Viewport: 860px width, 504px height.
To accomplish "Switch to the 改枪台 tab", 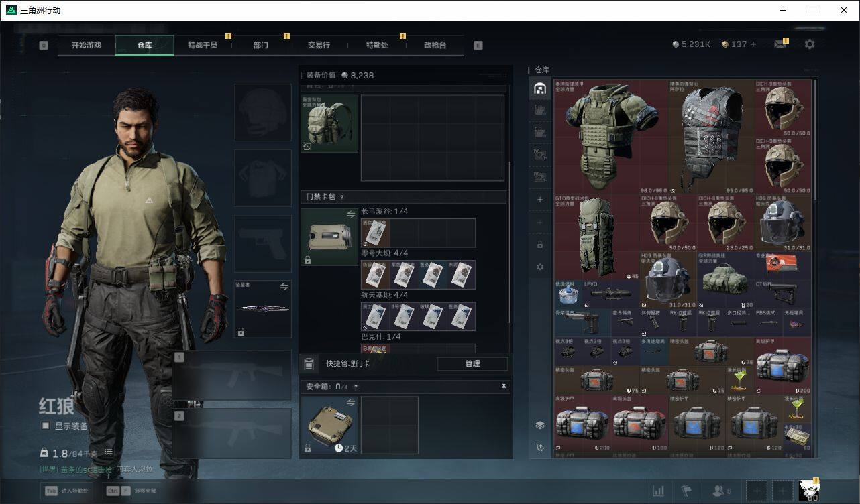I will tap(435, 45).
